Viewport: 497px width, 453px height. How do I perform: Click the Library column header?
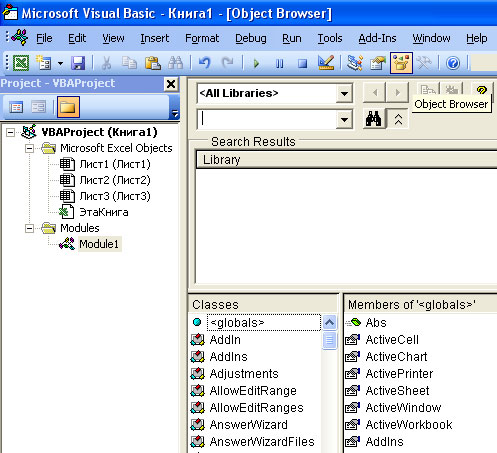pyautogui.click(x=347, y=160)
